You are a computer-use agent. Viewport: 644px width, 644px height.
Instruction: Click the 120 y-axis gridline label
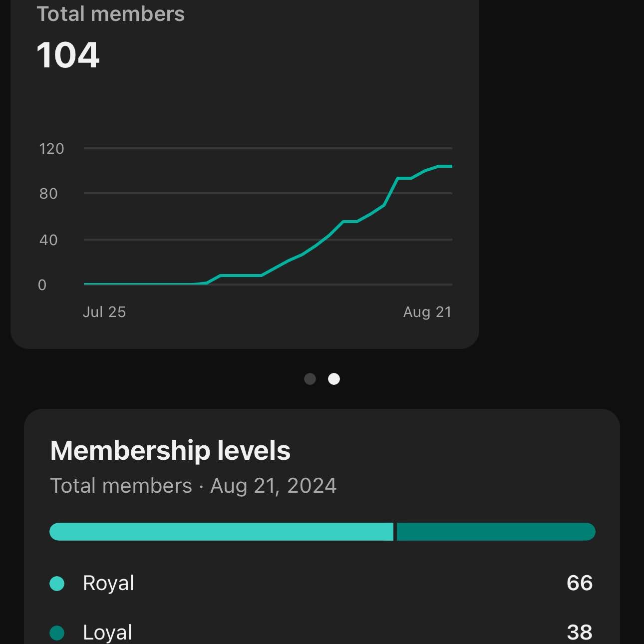coord(51,149)
